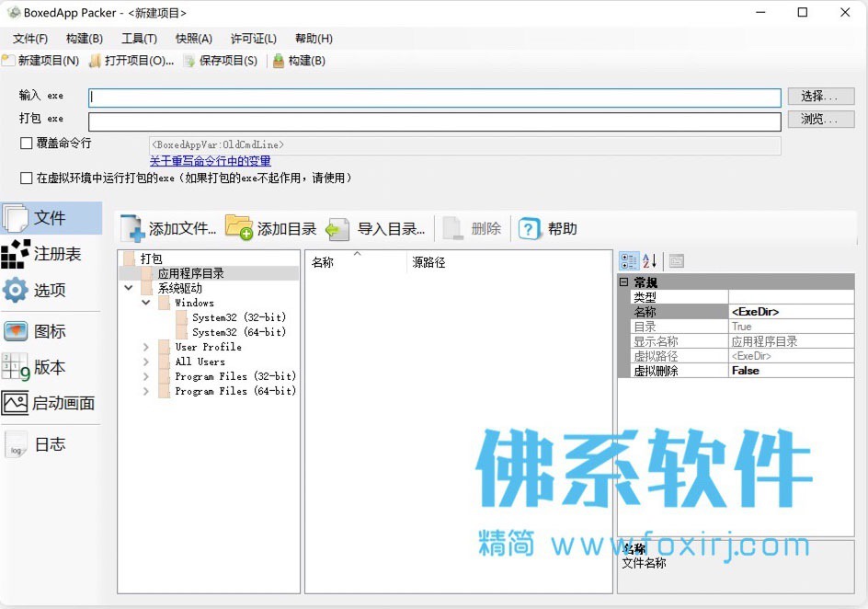This screenshot has height=609, width=868.
Task: Open the 许可证(L) menu
Action: pos(254,39)
